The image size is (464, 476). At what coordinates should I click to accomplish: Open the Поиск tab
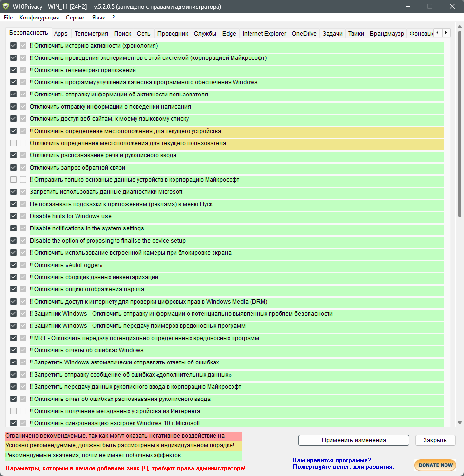(x=122, y=34)
